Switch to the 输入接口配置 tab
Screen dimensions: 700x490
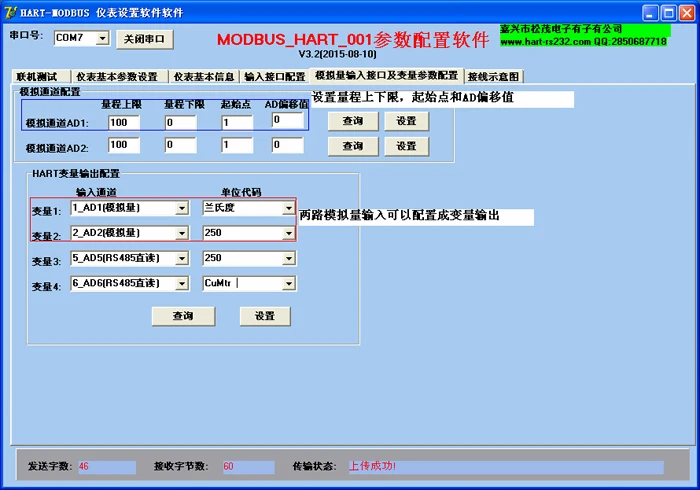click(275, 77)
